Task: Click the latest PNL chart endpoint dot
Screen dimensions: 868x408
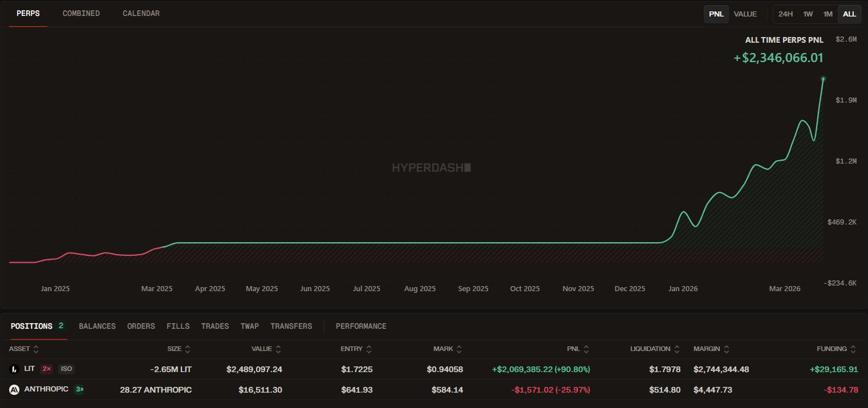Action: [823, 79]
